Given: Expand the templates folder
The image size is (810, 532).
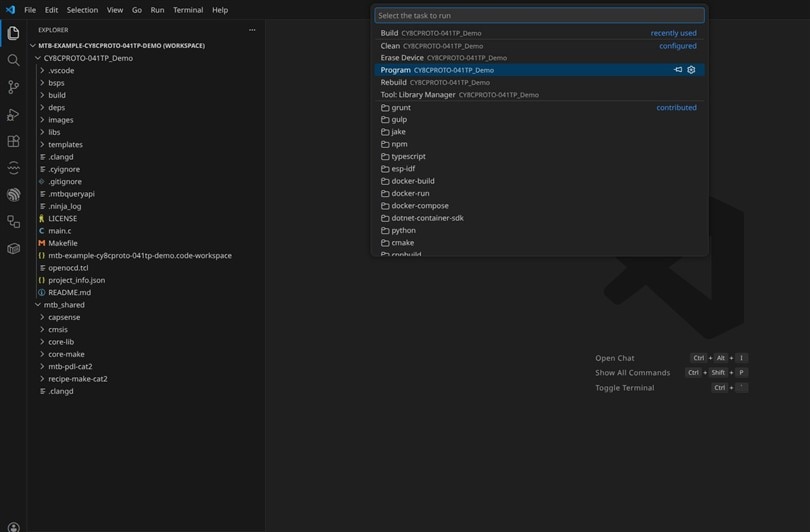Looking at the screenshot, I should point(42,145).
